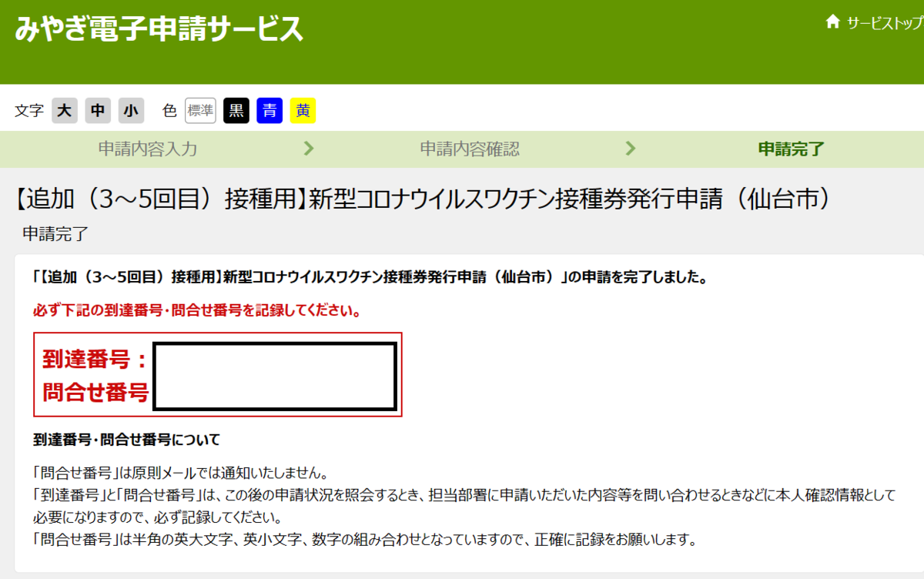924x579 pixels.
Task: Click the 到達番号 label
Action: tap(94, 359)
